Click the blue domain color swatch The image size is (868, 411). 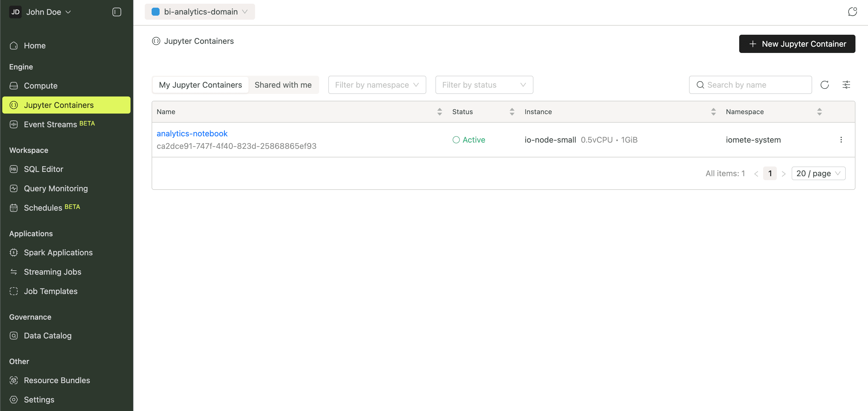pyautogui.click(x=155, y=11)
